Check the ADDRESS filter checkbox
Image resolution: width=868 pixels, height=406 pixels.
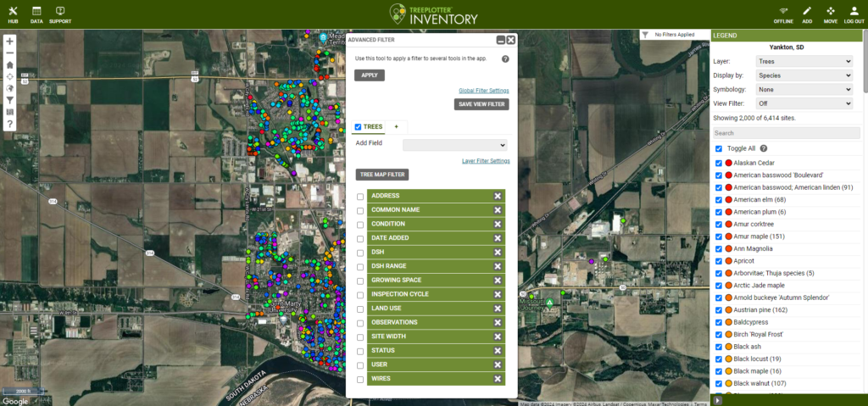tap(360, 197)
